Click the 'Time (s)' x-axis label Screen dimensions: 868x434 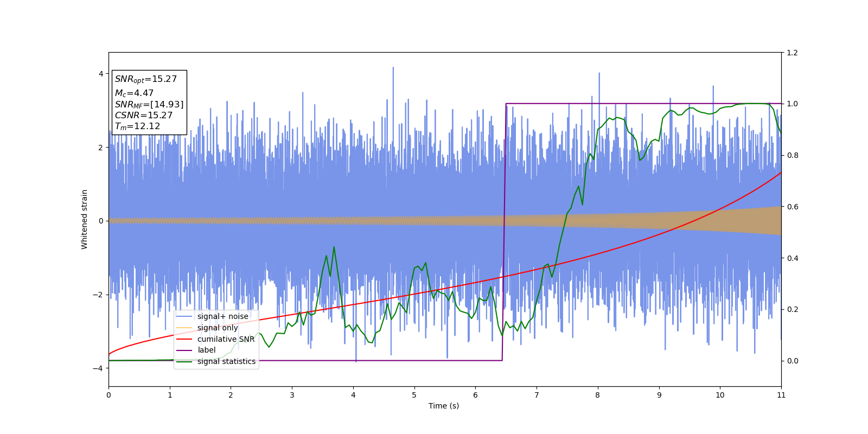[x=444, y=406]
